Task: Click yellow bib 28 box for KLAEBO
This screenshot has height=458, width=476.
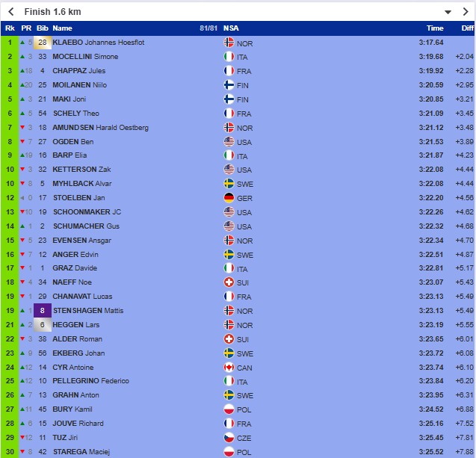Action: click(x=42, y=43)
